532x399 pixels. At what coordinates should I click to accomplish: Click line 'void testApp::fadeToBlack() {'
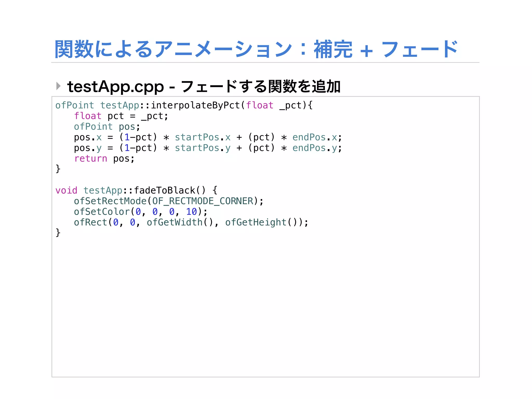coord(137,190)
